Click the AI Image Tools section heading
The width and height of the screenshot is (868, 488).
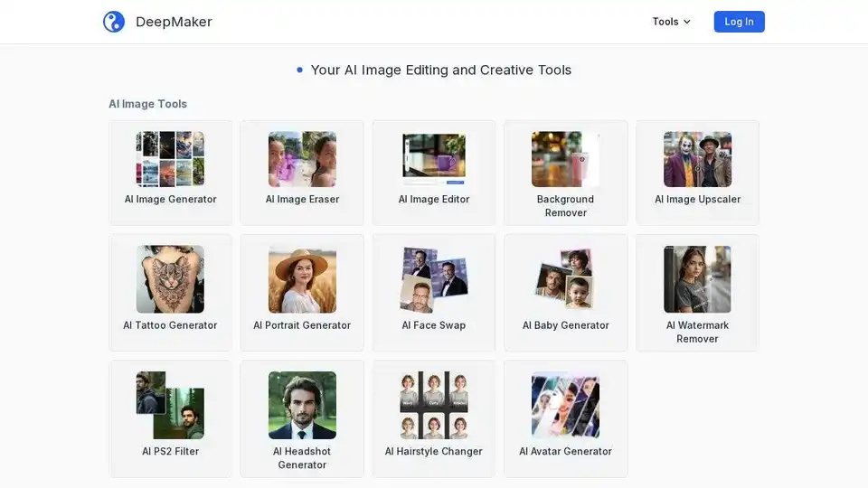point(147,104)
